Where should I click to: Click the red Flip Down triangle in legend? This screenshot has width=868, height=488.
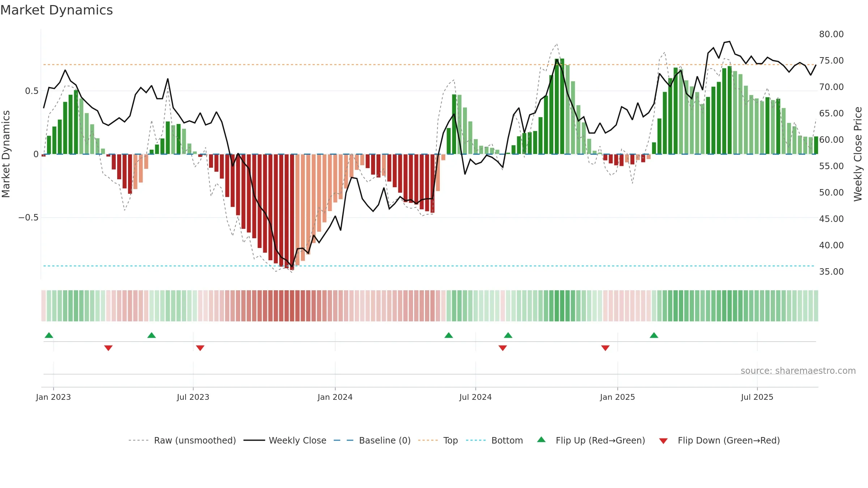click(663, 441)
